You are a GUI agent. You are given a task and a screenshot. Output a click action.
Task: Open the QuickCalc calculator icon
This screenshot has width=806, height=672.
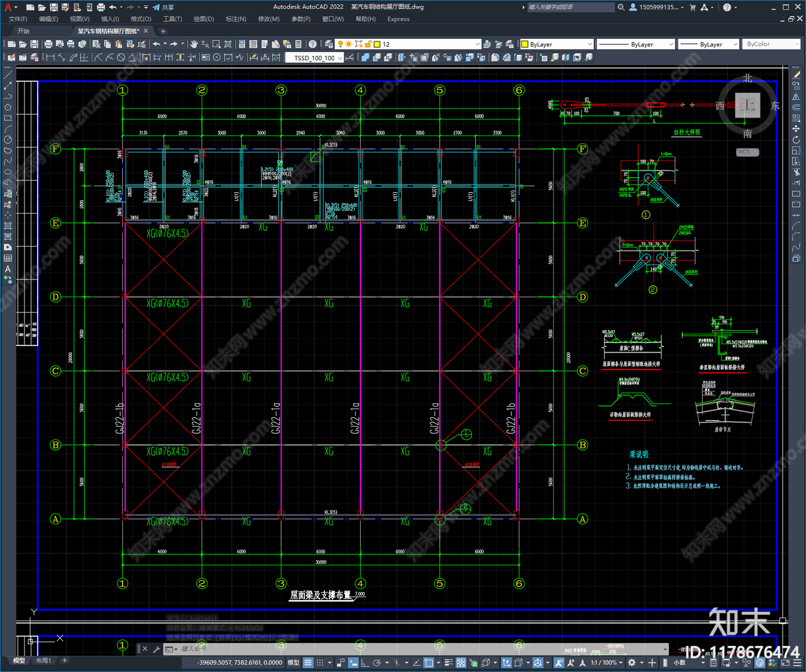tap(298, 44)
